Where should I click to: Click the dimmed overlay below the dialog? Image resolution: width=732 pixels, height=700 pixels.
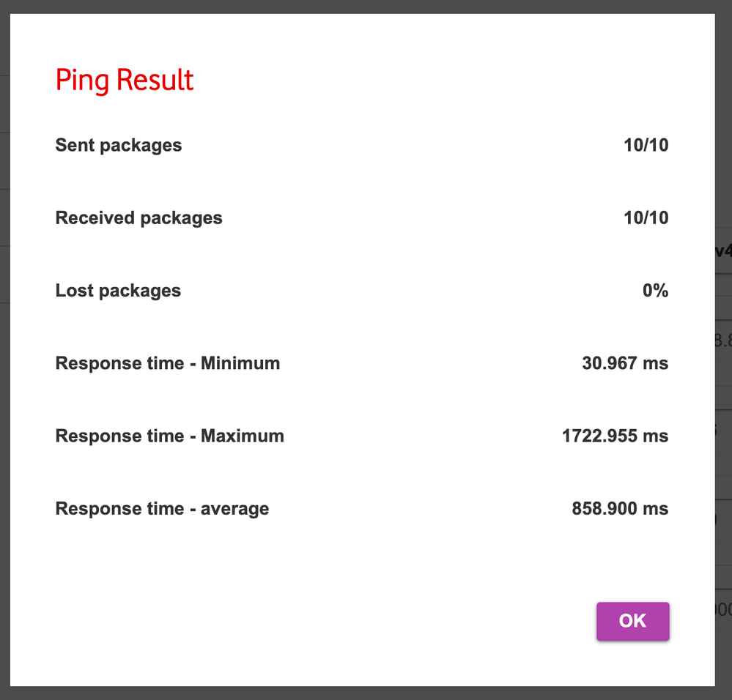click(x=366, y=693)
